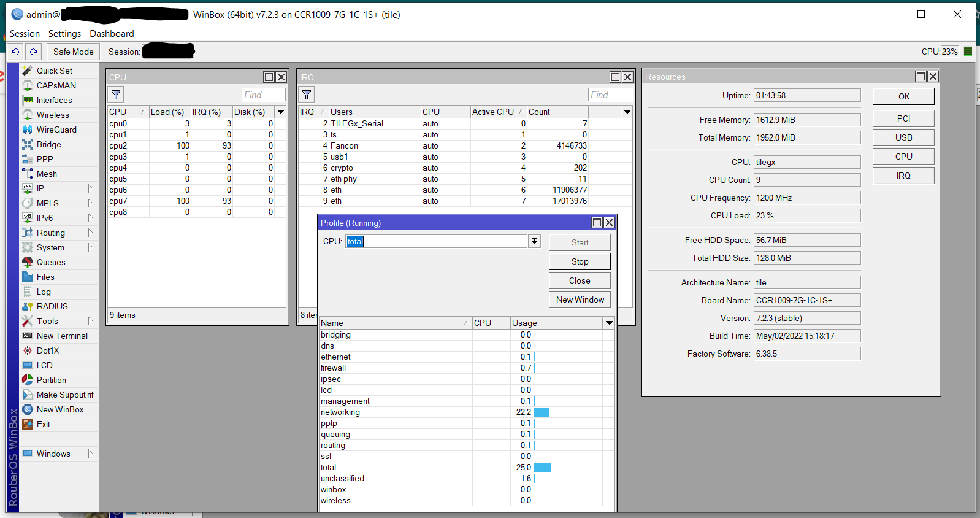Sort IRQ table by Count column
Viewport: 980px width, 518px height.
coord(557,112)
